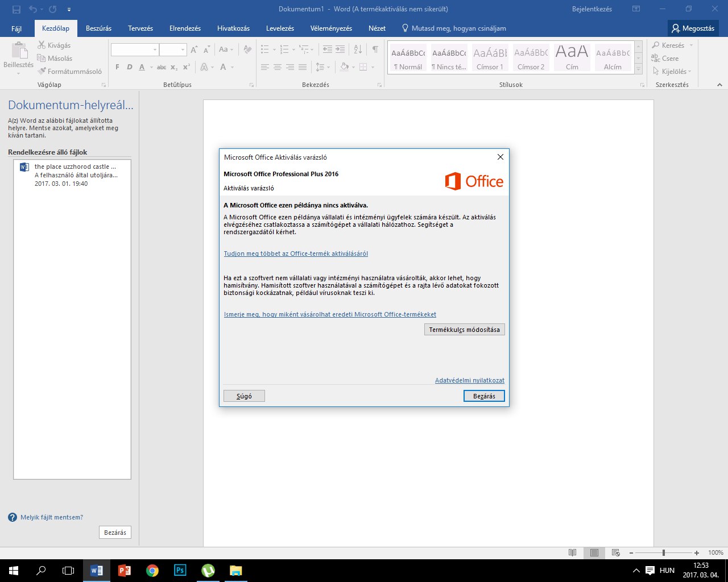The height and width of the screenshot is (582, 728).
Task: Open link about Office-termék aktiválásáról
Action: coord(296,253)
